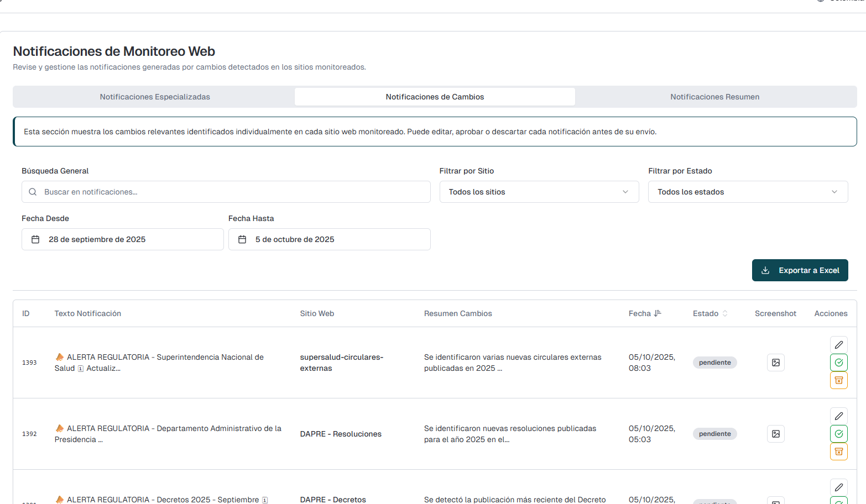Click the pendiente badge on notification 1393
Viewport: 866px width, 504px height.
tap(714, 363)
